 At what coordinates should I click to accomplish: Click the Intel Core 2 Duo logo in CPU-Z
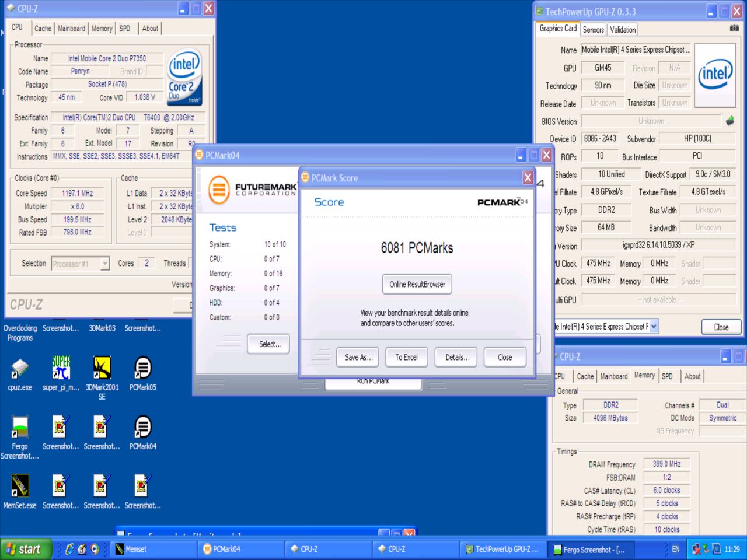[x=184, y=78]
